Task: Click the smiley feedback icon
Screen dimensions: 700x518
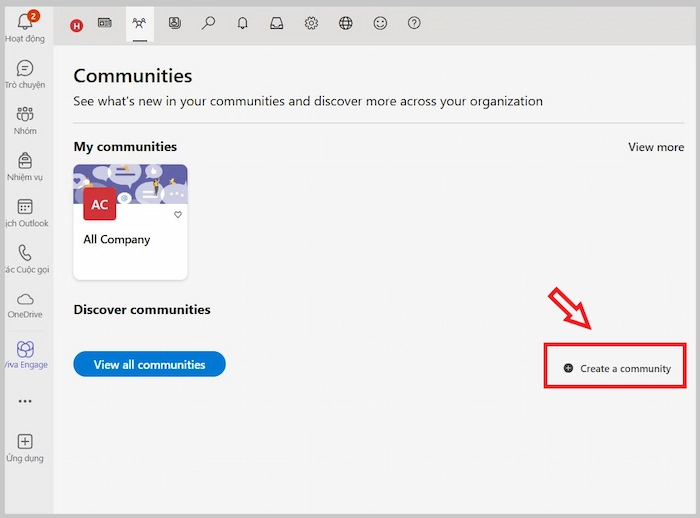Action: pos(380,23)
